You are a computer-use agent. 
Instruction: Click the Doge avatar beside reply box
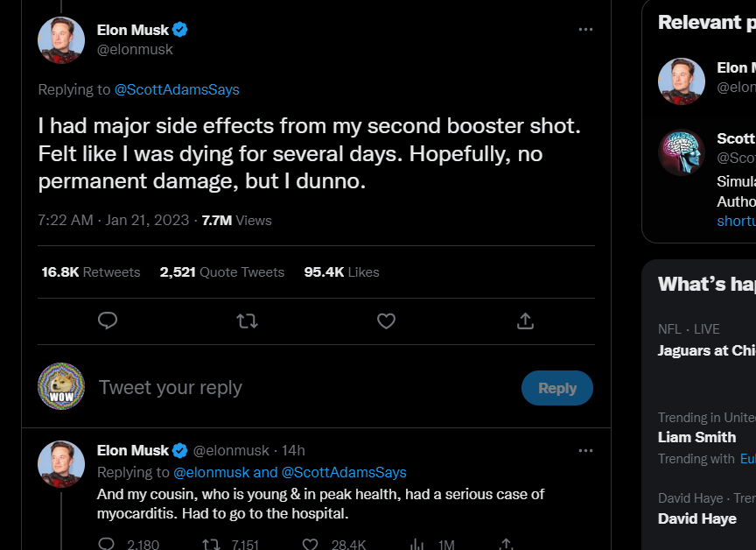61,386
